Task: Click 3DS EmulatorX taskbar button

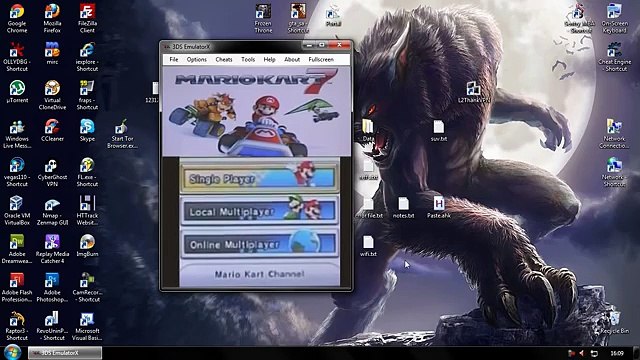Action: (65, 353)
